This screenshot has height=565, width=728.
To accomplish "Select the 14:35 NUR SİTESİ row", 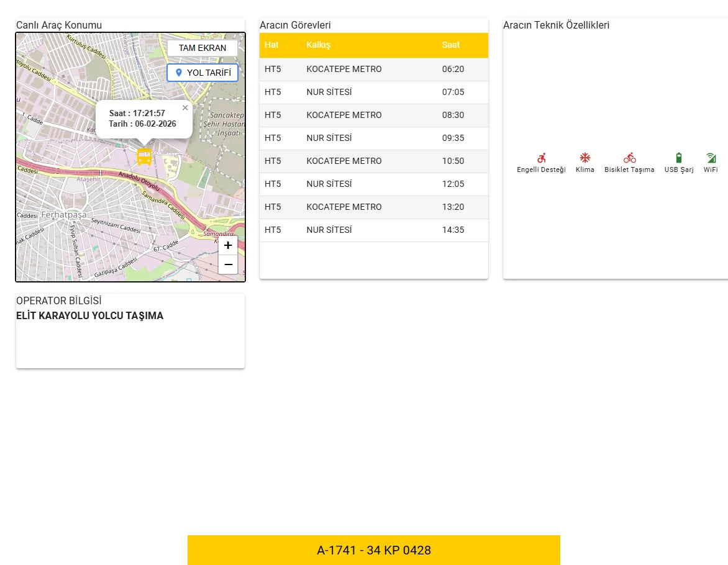I will tap(373, 230).
